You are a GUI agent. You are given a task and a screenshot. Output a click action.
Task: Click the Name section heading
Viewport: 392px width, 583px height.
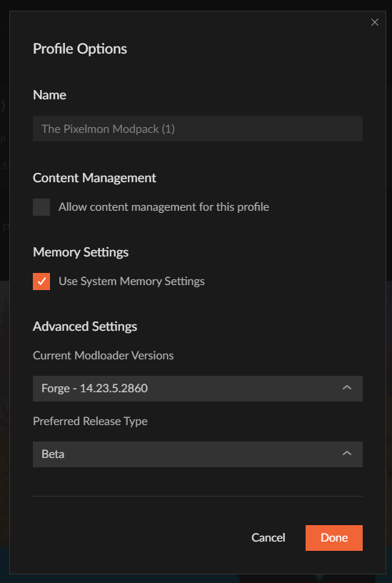click(x=49, y=95)
